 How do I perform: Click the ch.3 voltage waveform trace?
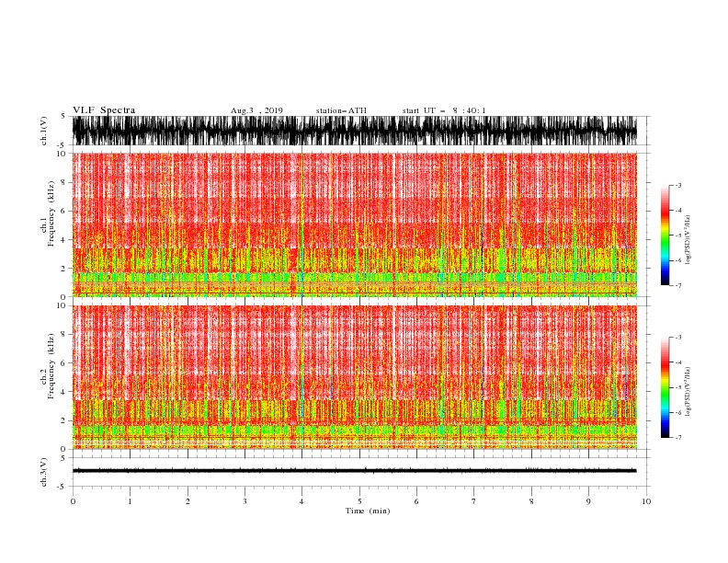354,471
